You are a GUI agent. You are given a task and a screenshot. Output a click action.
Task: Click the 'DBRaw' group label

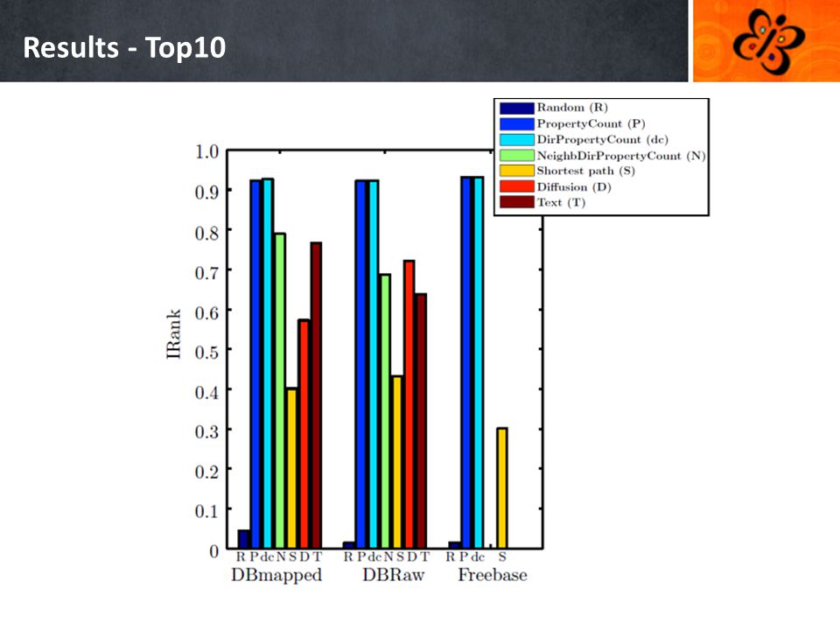393,575
